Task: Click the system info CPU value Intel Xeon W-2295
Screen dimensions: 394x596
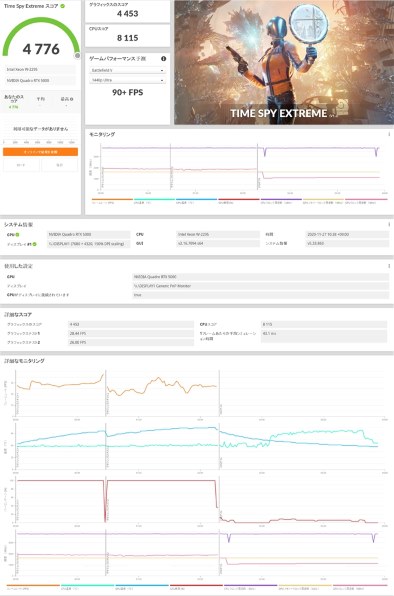Action: [218, 235]
